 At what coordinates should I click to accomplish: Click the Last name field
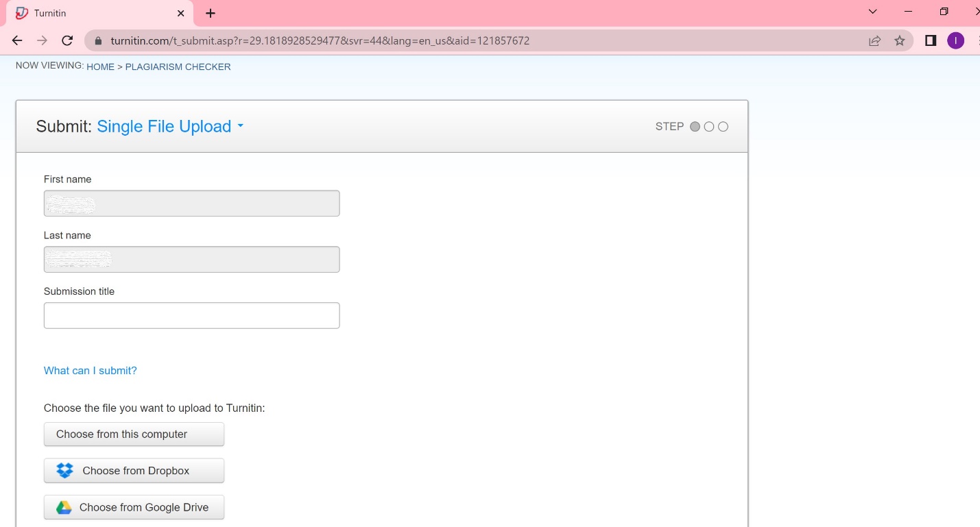click(x=192, y=260)
